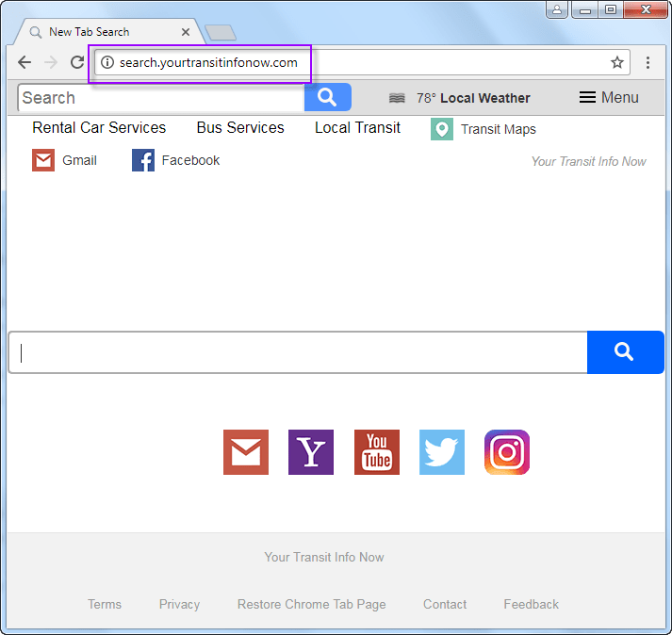The image size is (672, 635).
Task: Click the browser back arrow
Action: coord(25,62)
